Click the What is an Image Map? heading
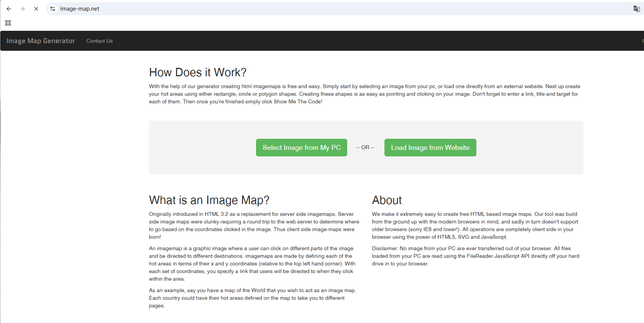Image resolution: width=644 pixels, height=323 pixels. tap(209, 200)
